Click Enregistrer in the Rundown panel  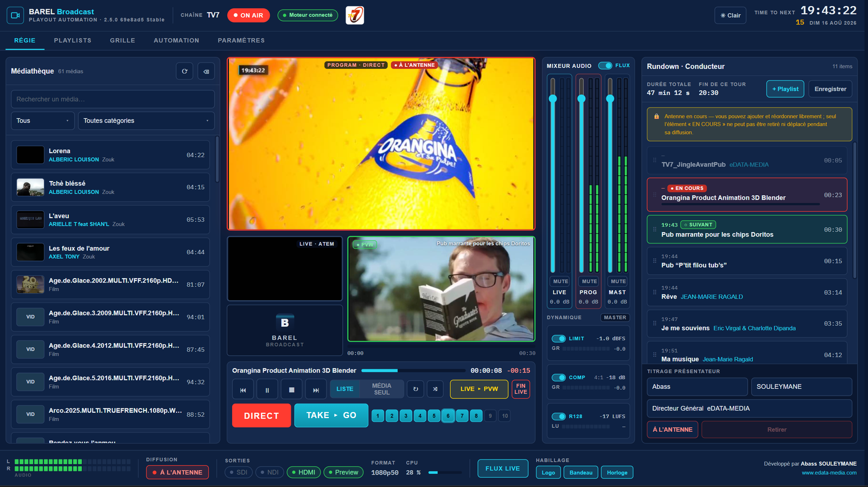(830, 89)
